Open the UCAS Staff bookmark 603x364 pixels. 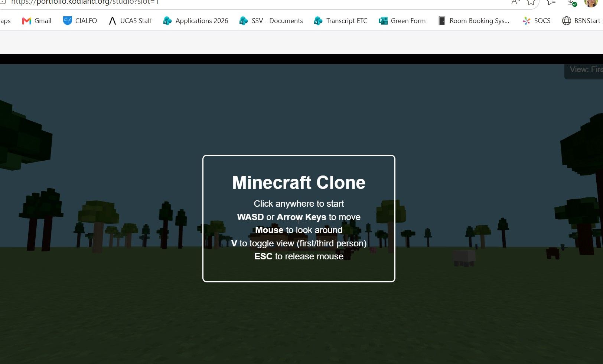coord(130,21)
